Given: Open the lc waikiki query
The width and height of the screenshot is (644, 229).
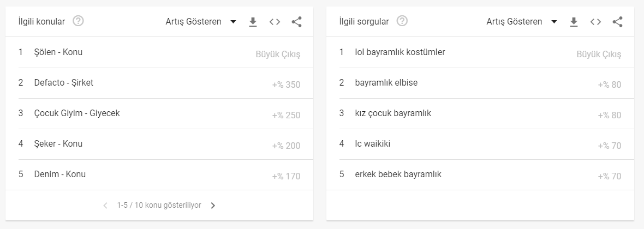Looking at the screenshot, I should click(x=480, y=144).
